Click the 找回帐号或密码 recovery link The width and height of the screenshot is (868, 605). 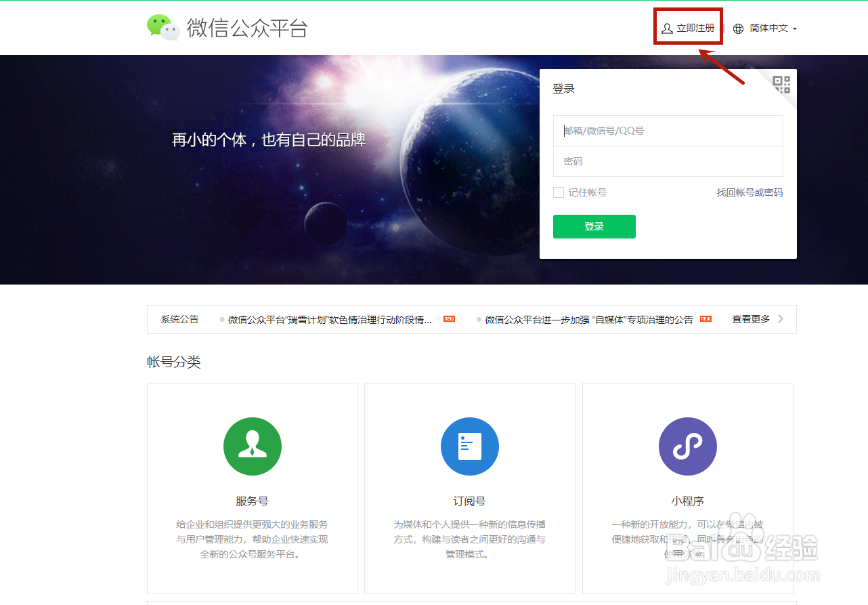(x=749, y=192)
